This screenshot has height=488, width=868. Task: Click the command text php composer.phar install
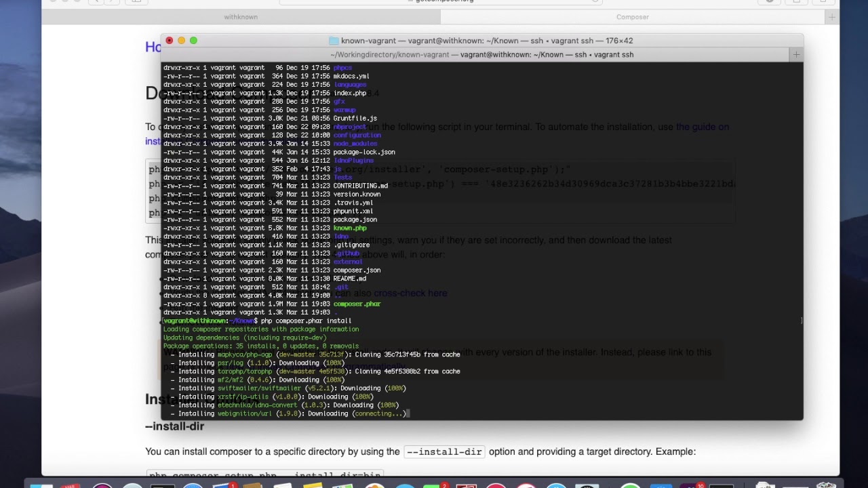pos(307,321)
